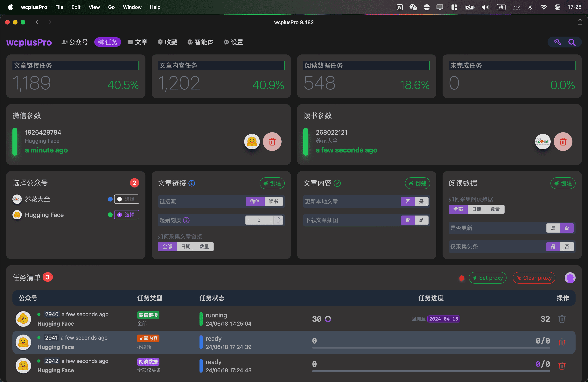The height and width of the screenshot is (382, 588).
Task: Click the progress bar of task 2942
Action: [x=431, y=371]
